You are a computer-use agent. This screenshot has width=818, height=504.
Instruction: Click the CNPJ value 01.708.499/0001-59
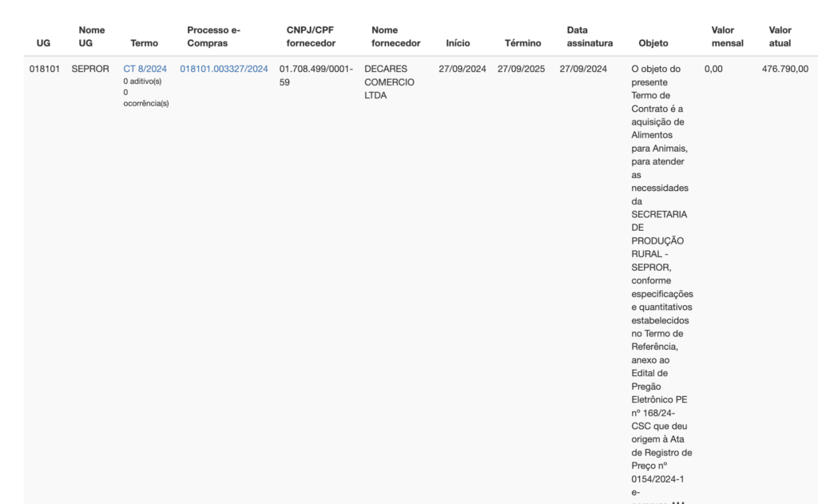316,74
